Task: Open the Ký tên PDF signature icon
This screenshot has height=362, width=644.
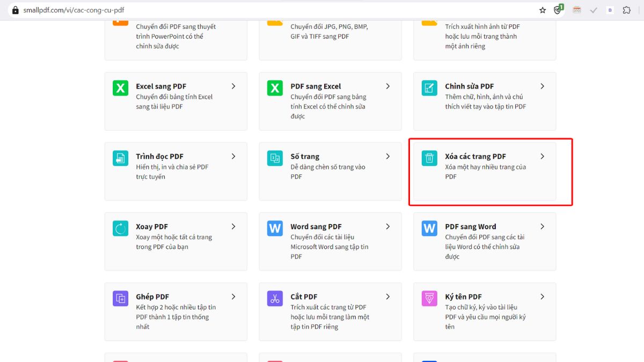Action: click(429, 299)
